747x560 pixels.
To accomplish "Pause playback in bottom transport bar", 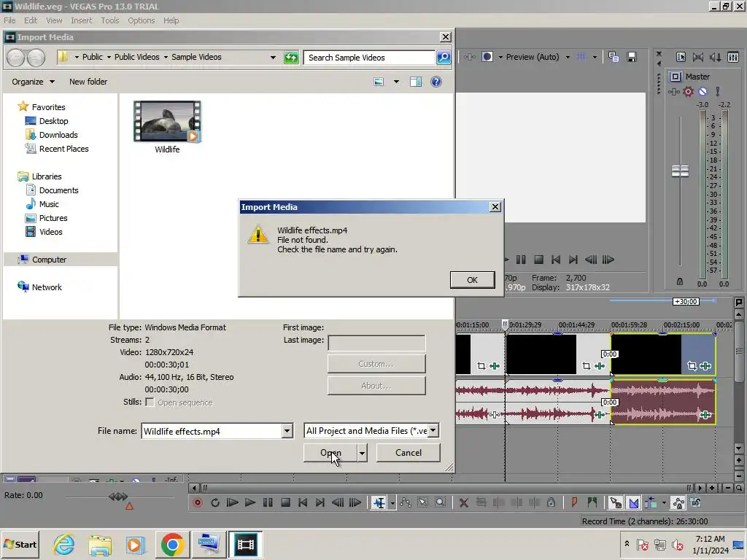I will point(268,502).
